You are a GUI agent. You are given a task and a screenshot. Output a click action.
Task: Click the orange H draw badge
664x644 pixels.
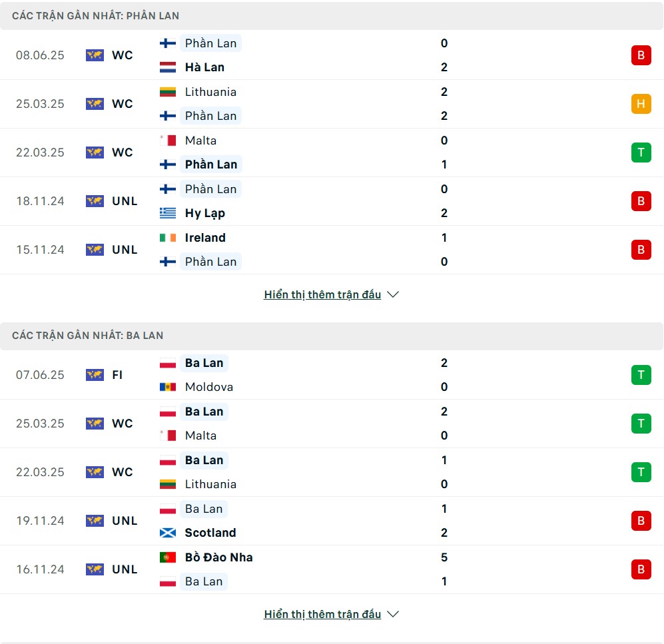tap(641, 104)
